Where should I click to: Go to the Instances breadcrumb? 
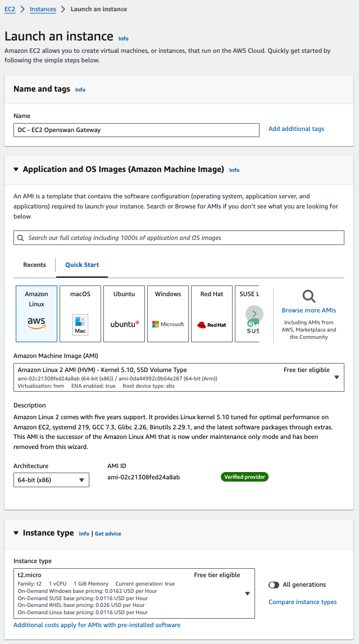point(43,8)
